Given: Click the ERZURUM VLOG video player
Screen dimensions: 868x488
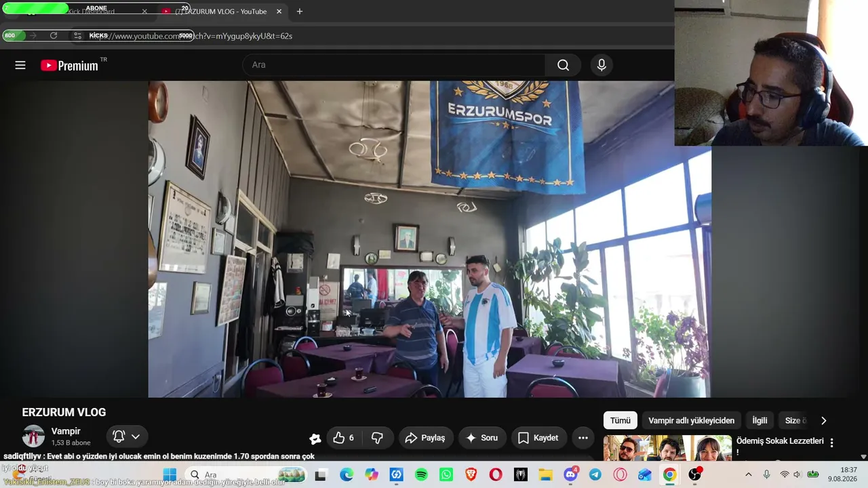Looking at the screenshot, I should click(x=429, y=239).
